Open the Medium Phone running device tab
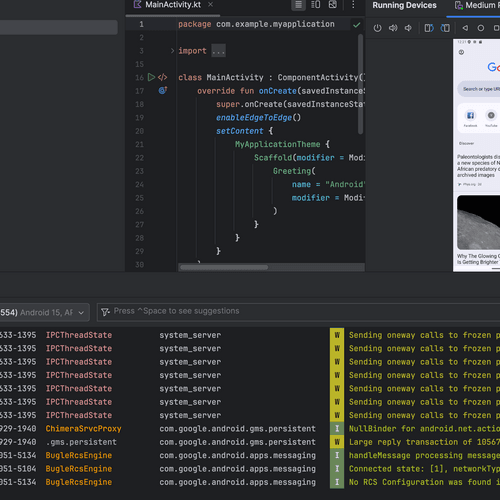500x500 pixels. (x=477, y=5)
